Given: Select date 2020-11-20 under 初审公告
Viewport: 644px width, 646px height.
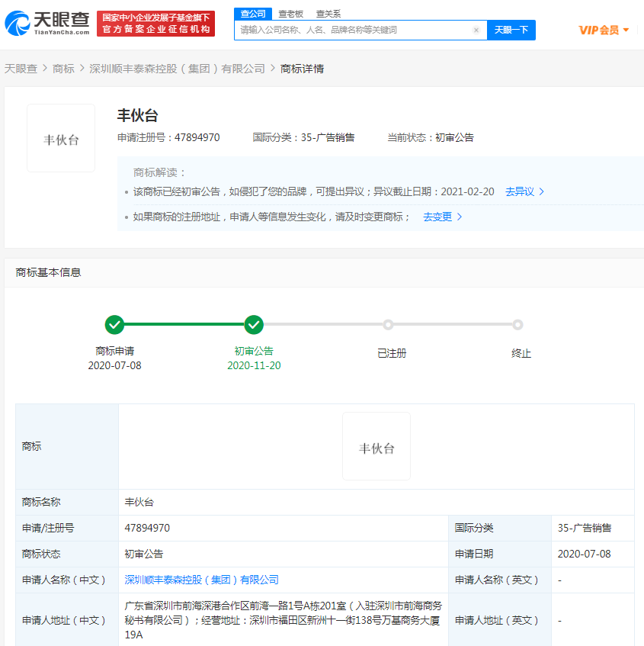Looking at the screenshot, I should point(254,365).
